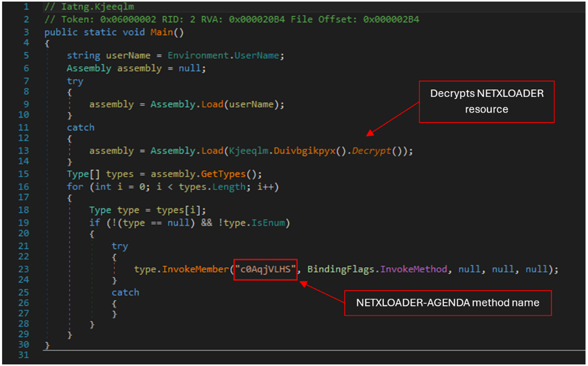Viewport: 588px width, 366px height.
Task: Click line number 13 in the gutter
Action: tap(25, 151)
